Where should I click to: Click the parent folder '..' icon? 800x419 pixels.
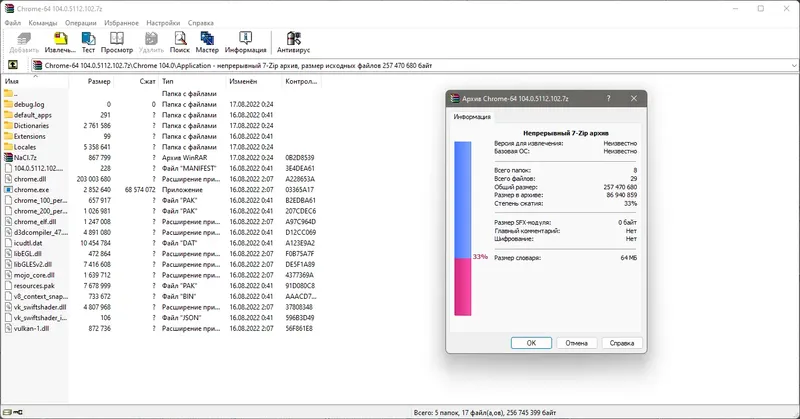[8, 93]
